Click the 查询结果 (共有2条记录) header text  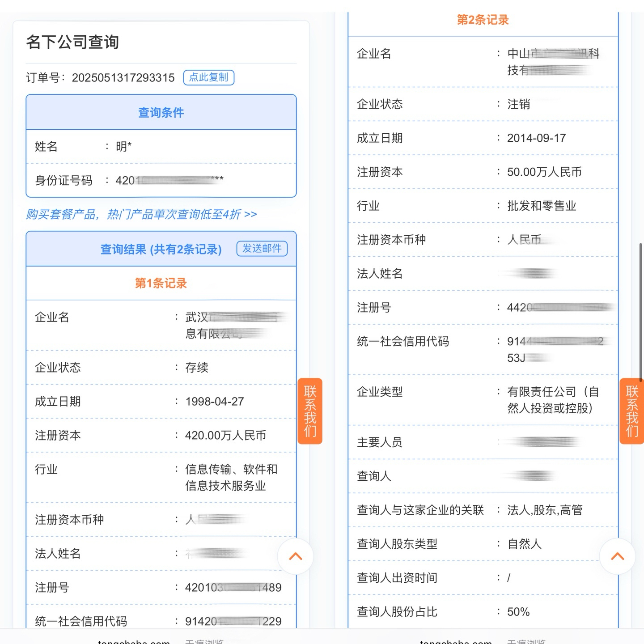click(161, 249)
